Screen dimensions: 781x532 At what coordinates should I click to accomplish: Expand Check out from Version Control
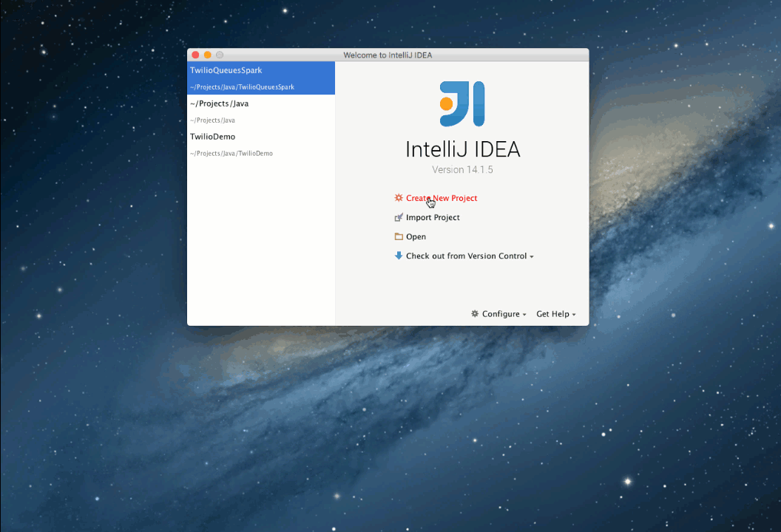[x=470, y=256]
